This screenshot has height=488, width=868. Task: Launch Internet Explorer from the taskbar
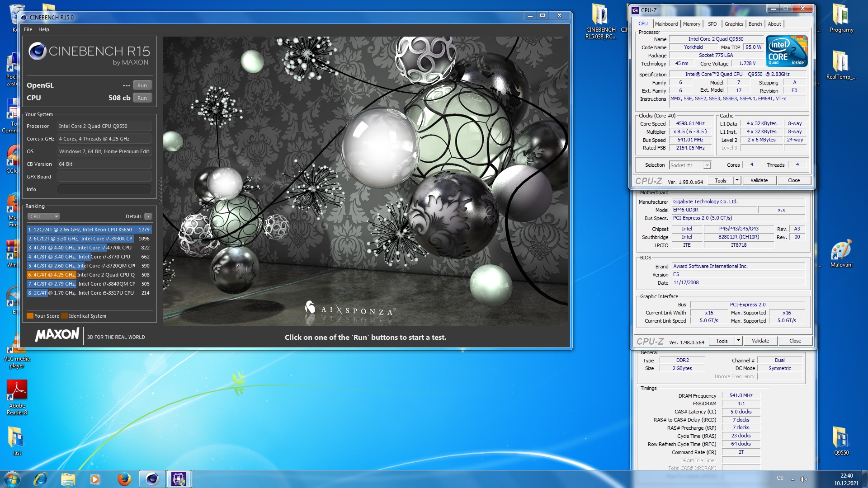(40, 479)
